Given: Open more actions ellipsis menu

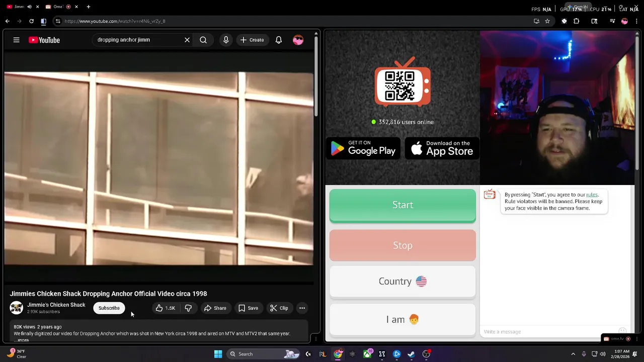Looking at the screenshot, I should pyautogui.click(x=302, y=308).
